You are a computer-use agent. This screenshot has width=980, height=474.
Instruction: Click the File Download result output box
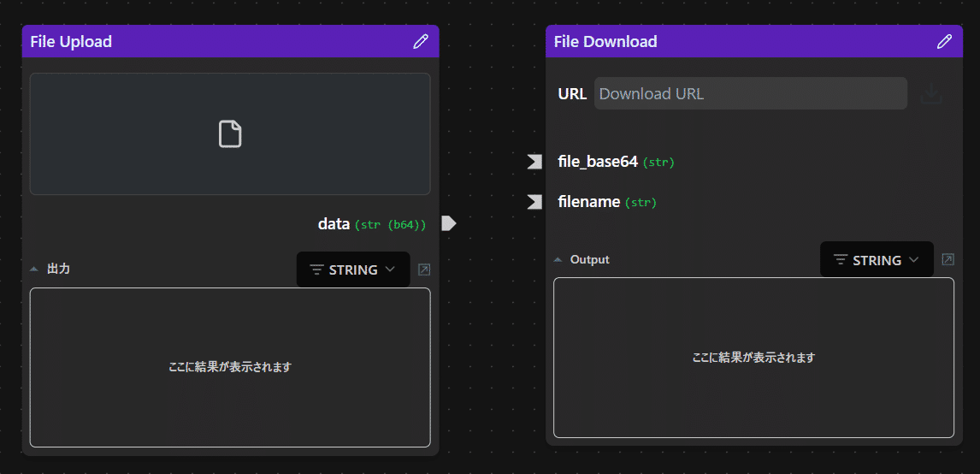click(x=753, y=358)
